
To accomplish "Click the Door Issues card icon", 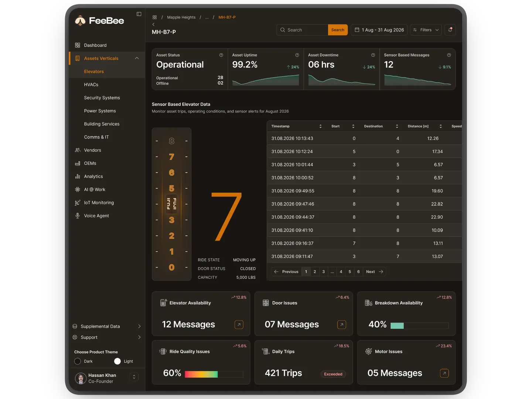I will point(266,303).
